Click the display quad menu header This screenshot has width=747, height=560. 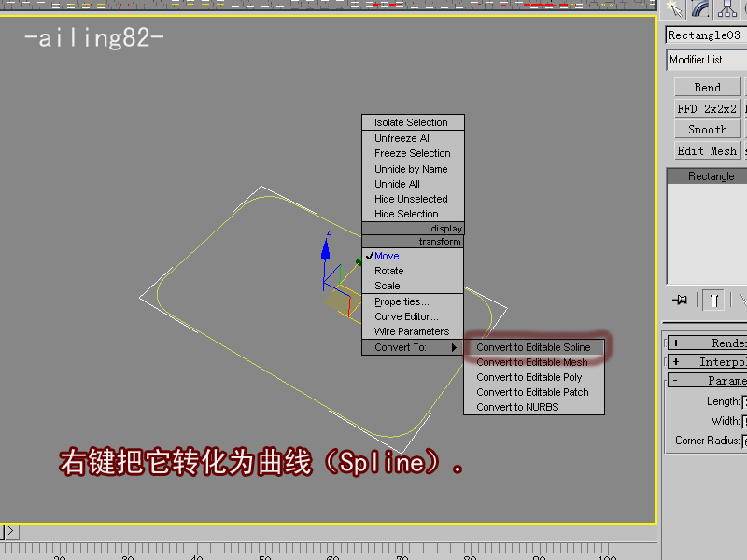413,228
